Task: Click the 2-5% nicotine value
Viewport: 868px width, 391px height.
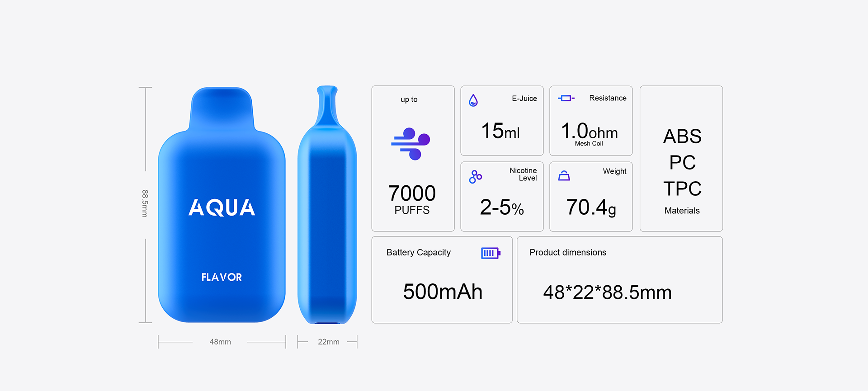Action: 502,207
